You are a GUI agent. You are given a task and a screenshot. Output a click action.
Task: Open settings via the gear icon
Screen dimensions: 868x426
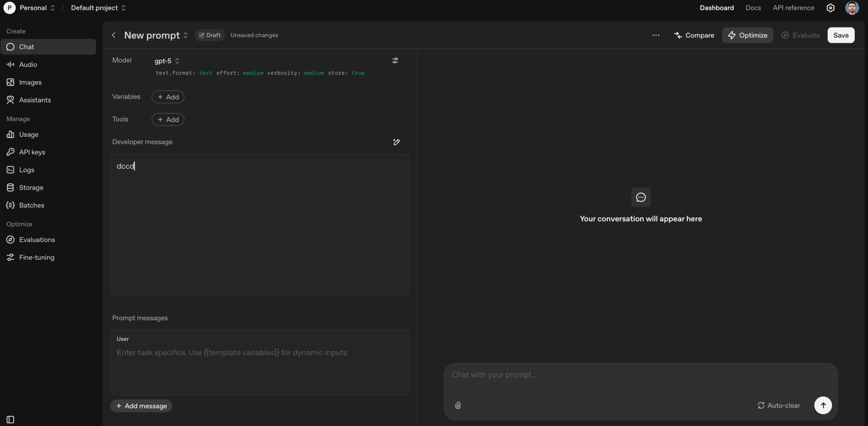point(830,8)
